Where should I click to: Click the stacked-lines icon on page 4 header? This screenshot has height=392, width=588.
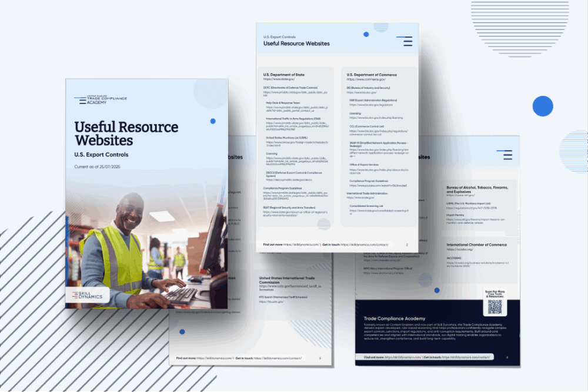[505, 155]
